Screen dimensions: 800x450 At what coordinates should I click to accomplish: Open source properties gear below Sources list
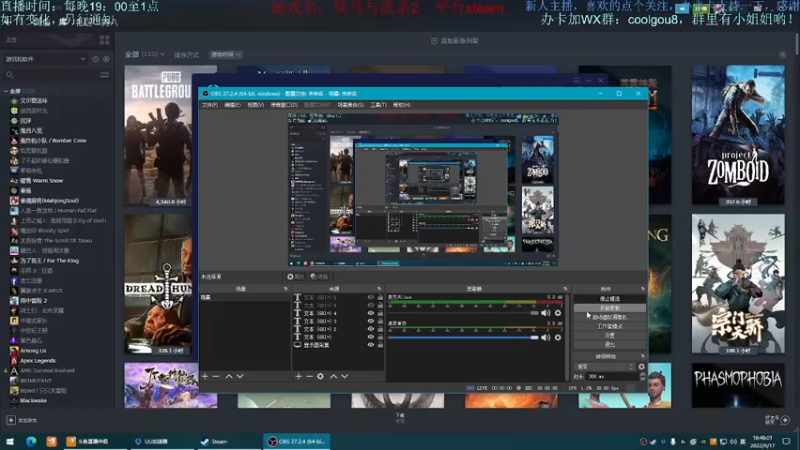[x=320, y=376]
